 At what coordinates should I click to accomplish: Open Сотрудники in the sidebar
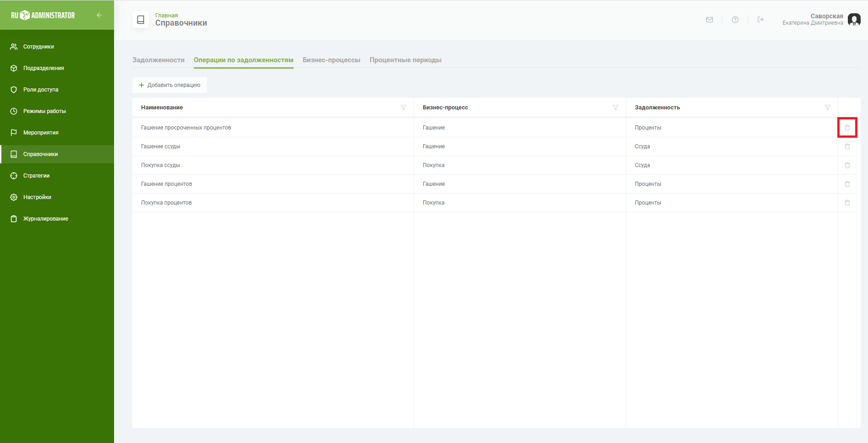click(x=57, y=47)
